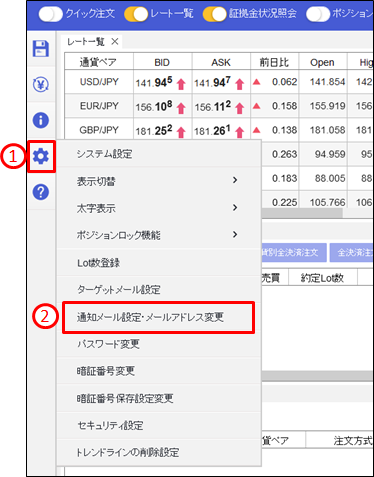
Task: Click the Open column header
Action: point(322,62)
